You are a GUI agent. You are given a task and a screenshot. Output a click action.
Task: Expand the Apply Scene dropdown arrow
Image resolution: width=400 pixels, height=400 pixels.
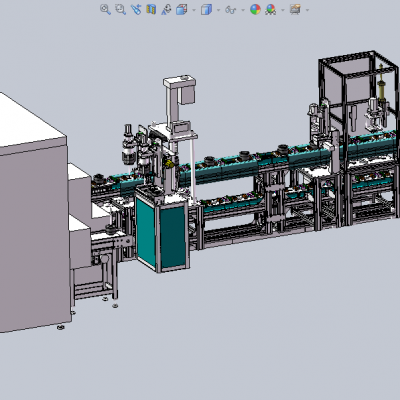[283, 10]
